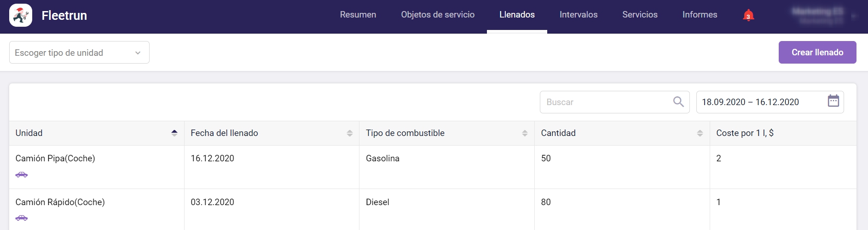Open the Escoger tipo de unidad dropdown

pos(79,53)
